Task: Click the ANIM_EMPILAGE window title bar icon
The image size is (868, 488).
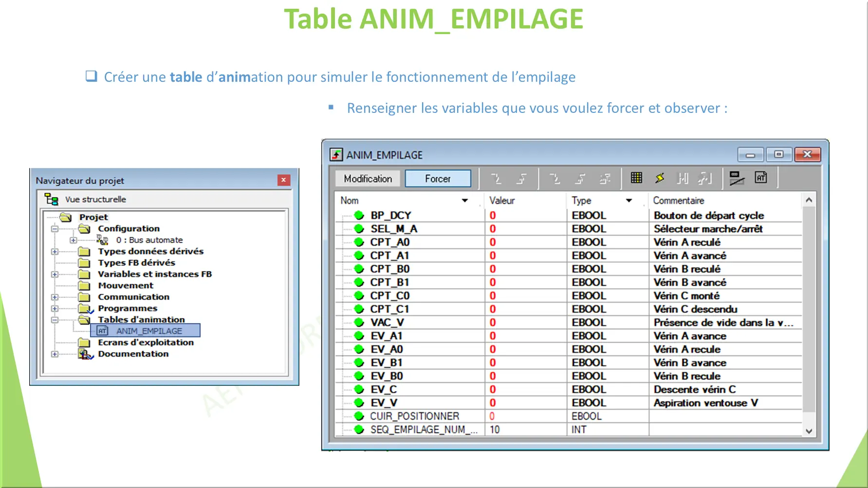Action: (336, 154)
